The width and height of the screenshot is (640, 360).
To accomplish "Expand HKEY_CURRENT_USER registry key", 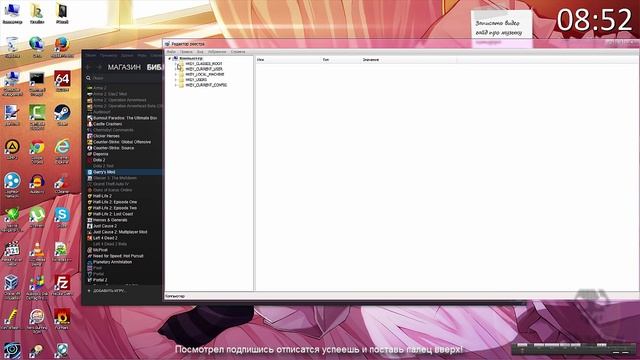I will pyautogui.click(x=176, y=69).
